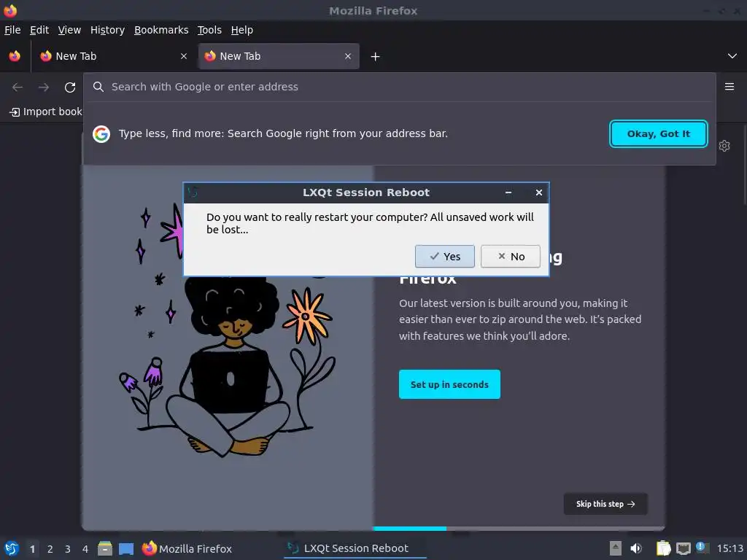Click the Firefox logo in title bar

click(10, 10)
